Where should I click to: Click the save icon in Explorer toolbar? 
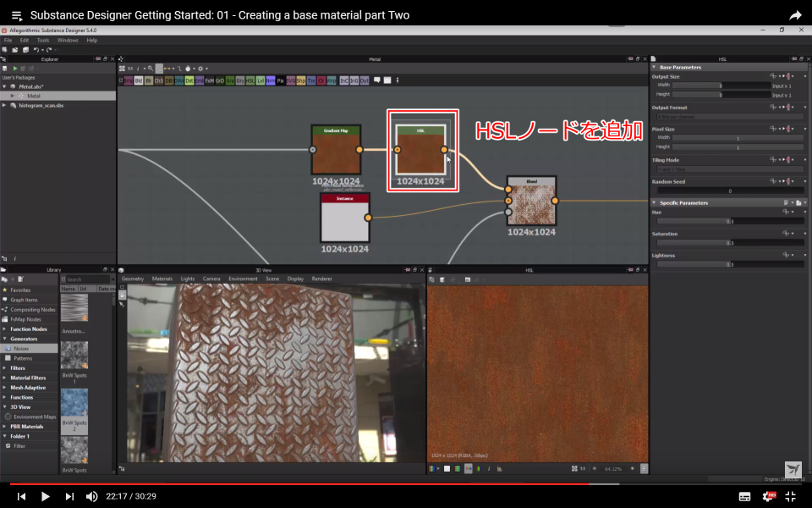5,69
